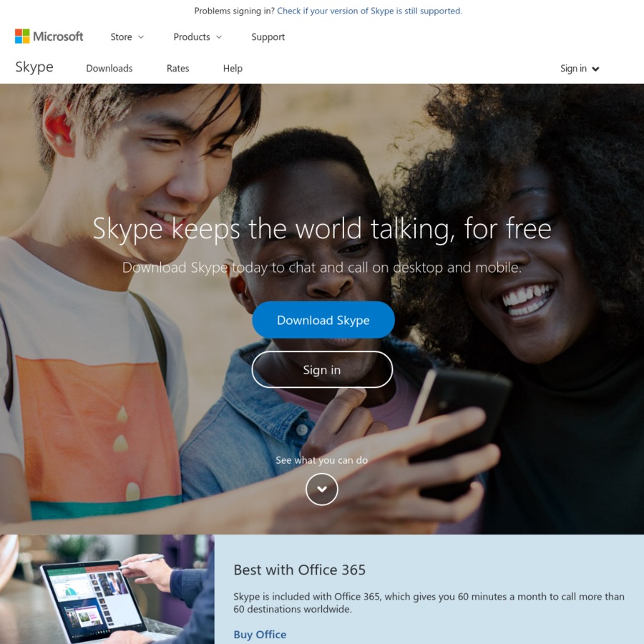Open the Store dropdown menu
The image size is (644, 644).
click(127, 37)
